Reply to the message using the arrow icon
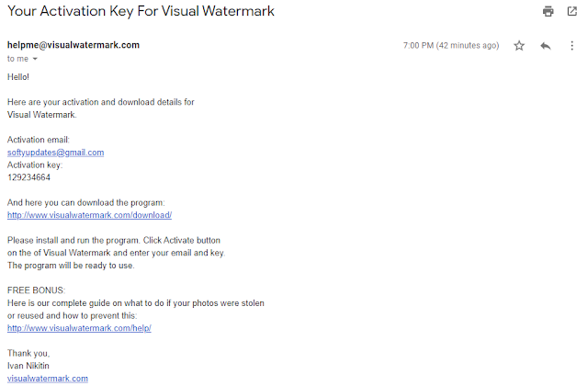Image resolution: width=588 pixels, height=386 pixels. pyautogui.click(x=546, y=46)
